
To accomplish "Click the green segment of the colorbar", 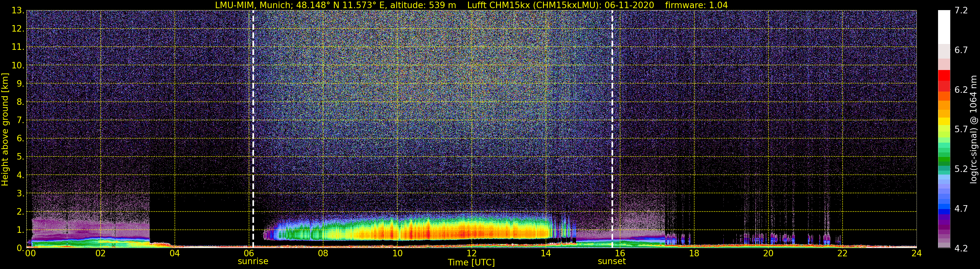I will [x=944, y=160].
